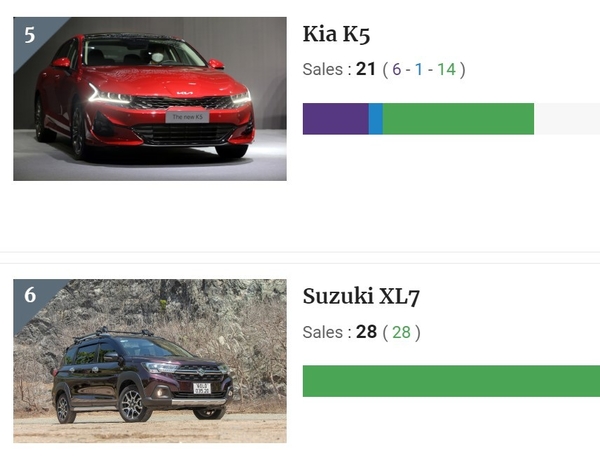
Task: Click the green number 28 in parentheses
Action: [401, 332]
